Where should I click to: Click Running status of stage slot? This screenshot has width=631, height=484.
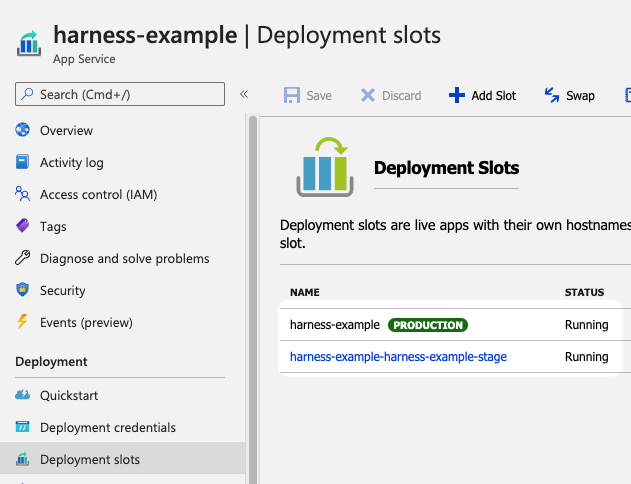586,357
